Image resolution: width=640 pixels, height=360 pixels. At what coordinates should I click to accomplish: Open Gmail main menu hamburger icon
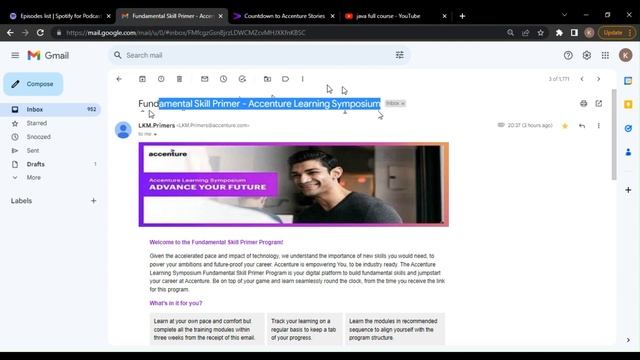[15, 55]
